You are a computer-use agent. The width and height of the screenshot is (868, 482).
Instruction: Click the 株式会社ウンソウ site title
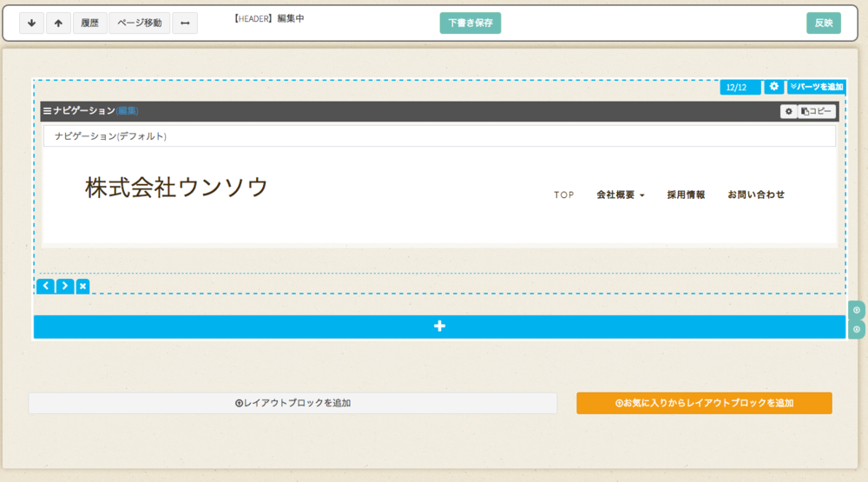tap(176, 188)
